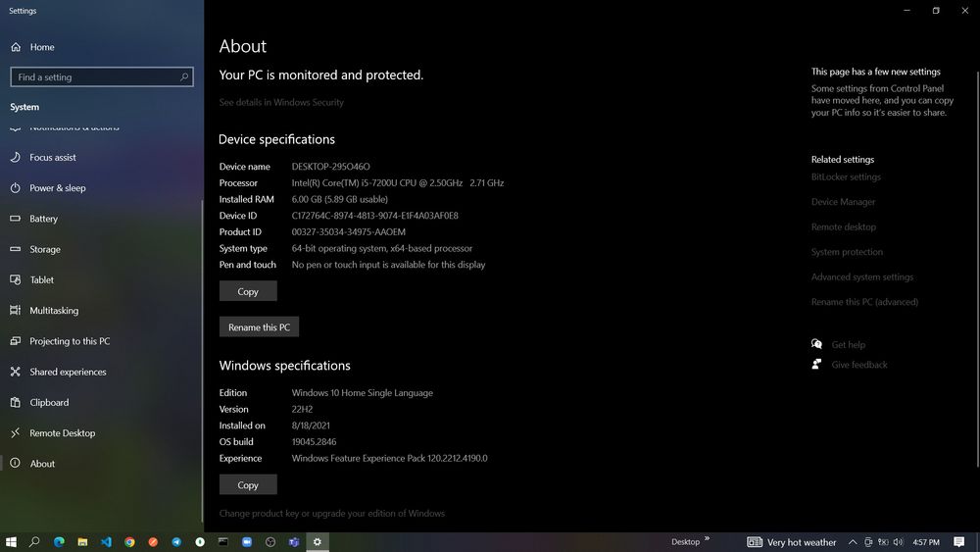Open the Home icon in Settings sidebar
980x552 pixels.
point(17,47)
